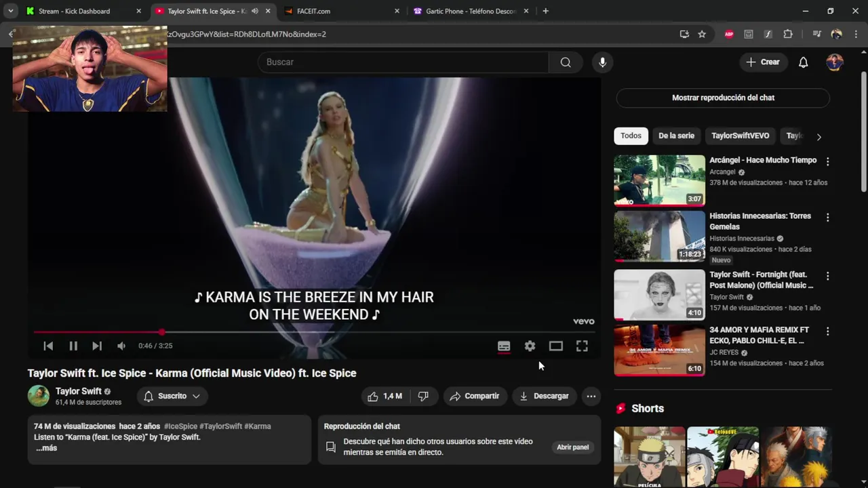Screen dimensions: 868x488
Task: Click the search magnifier button
Action: click(566, 62)
